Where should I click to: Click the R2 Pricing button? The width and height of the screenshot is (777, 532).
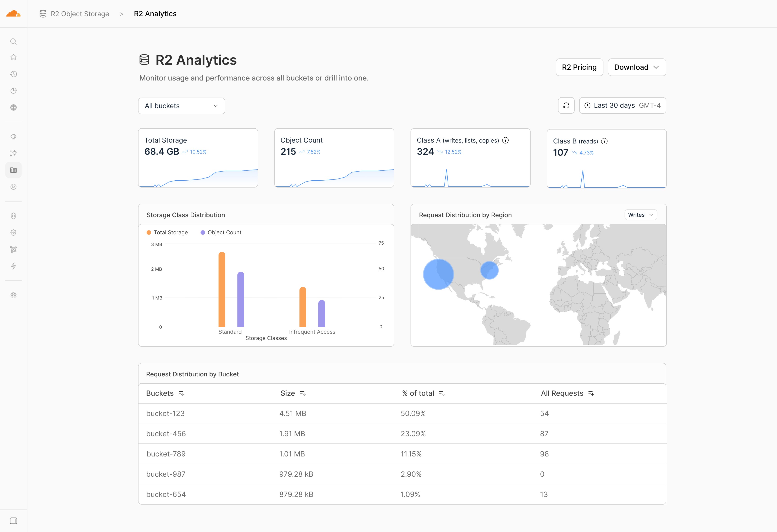[x=579, y=67]
